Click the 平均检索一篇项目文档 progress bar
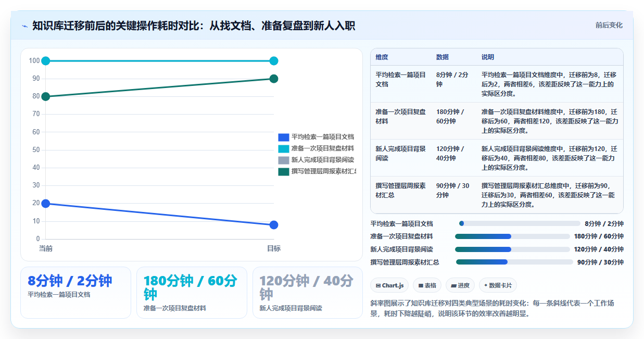Image resolution: width=644 pixels, height=339 pixels. pos(520,223)
